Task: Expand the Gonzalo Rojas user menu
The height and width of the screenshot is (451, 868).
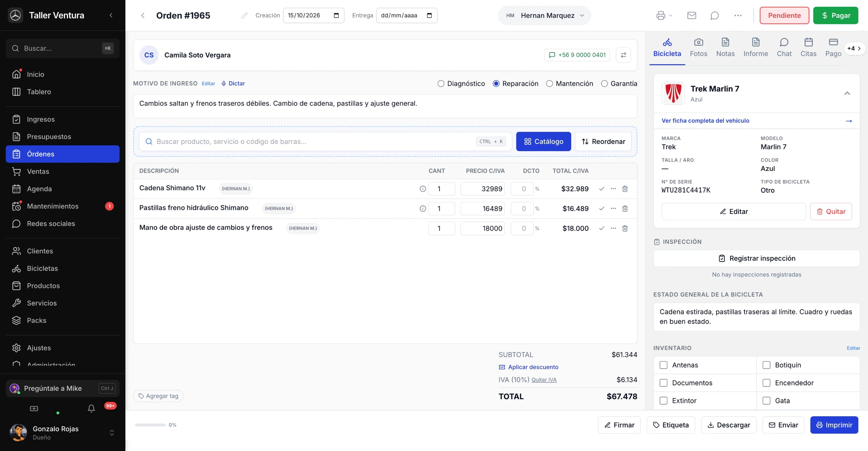Action: tap(112, 433)
